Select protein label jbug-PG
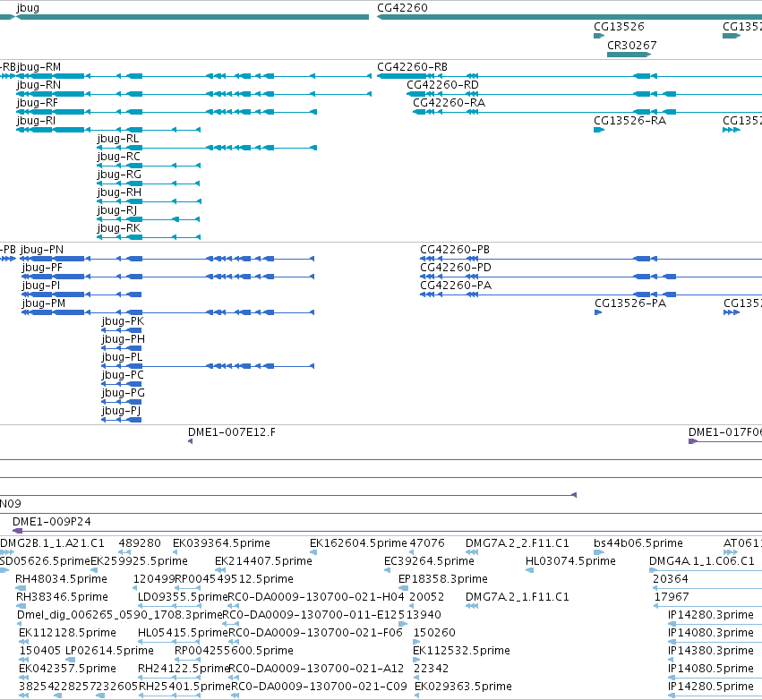This screenshot has height=700, width=762. [124, 394]
